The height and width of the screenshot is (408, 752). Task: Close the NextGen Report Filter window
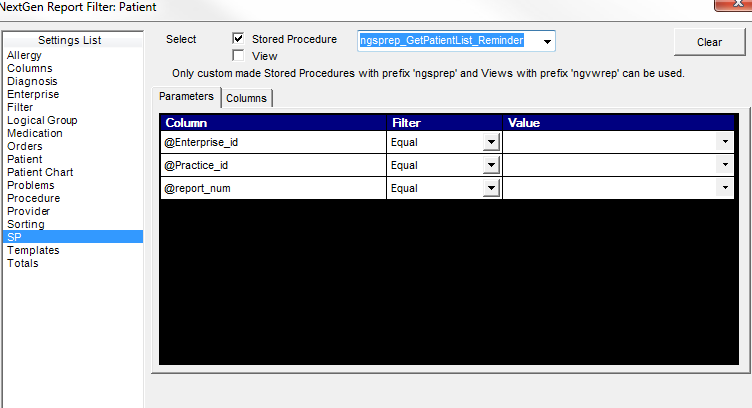[x=733, y=5]
